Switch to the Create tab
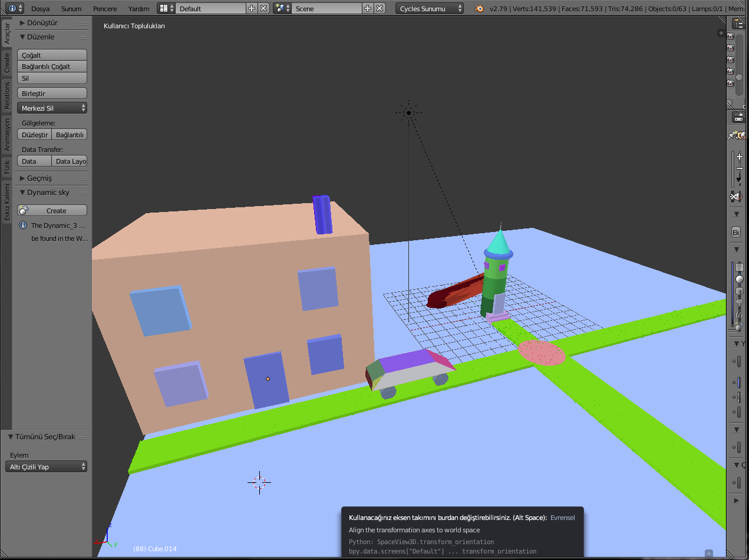749x560 pixels. (6, 62)
